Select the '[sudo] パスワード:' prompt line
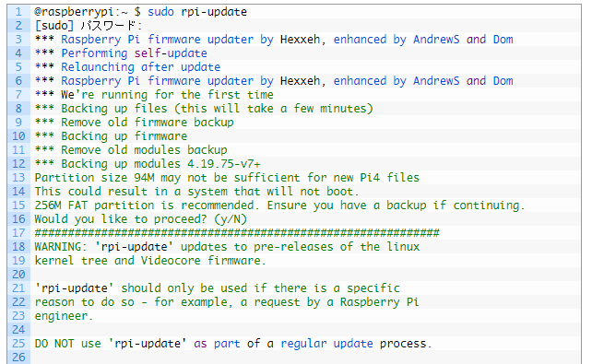 coord(89,26)
